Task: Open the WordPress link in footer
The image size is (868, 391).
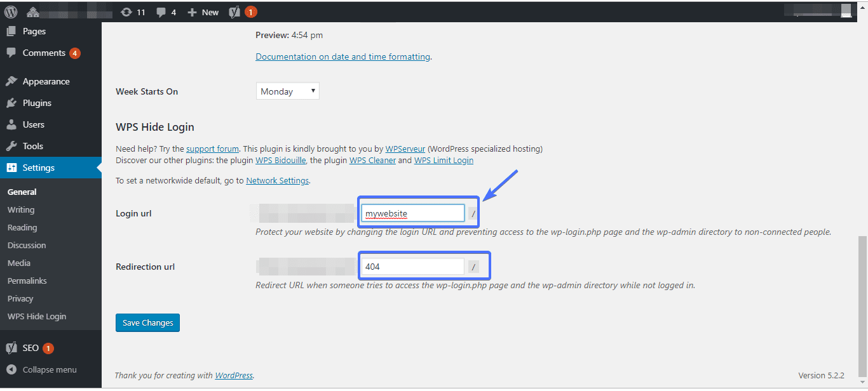Action: pos(234,375)
